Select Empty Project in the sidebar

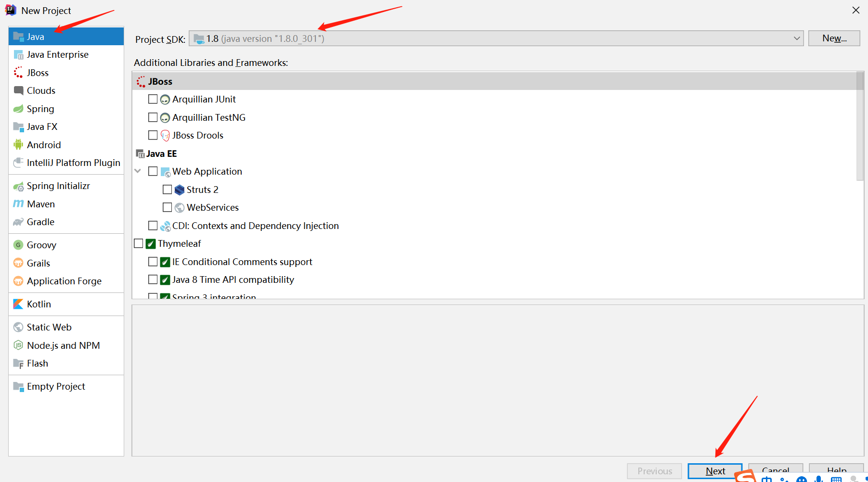pyautogui.click(x=66, y=386)
